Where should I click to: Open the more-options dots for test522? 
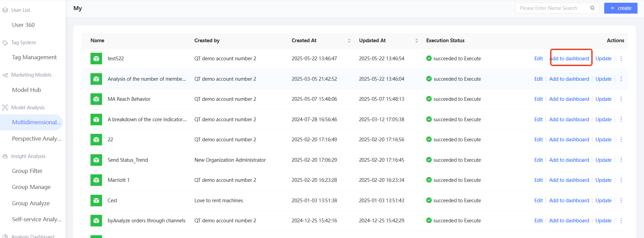[621, 59]
